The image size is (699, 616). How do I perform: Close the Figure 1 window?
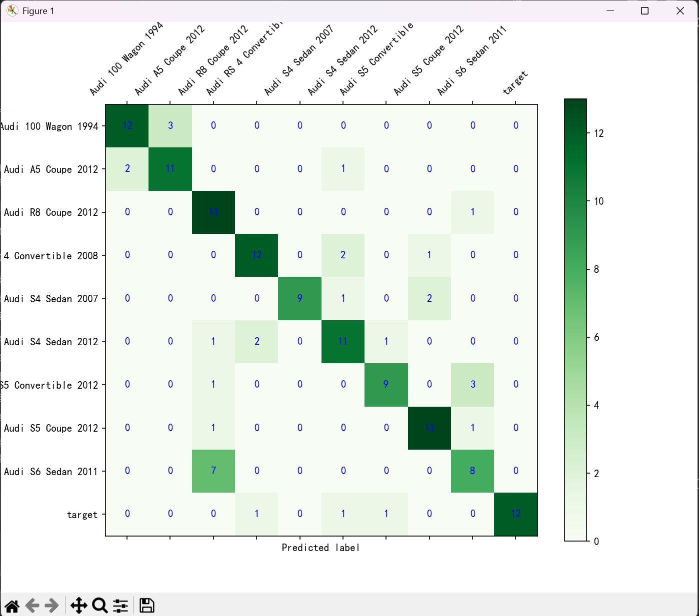click(x=680, y=11)
